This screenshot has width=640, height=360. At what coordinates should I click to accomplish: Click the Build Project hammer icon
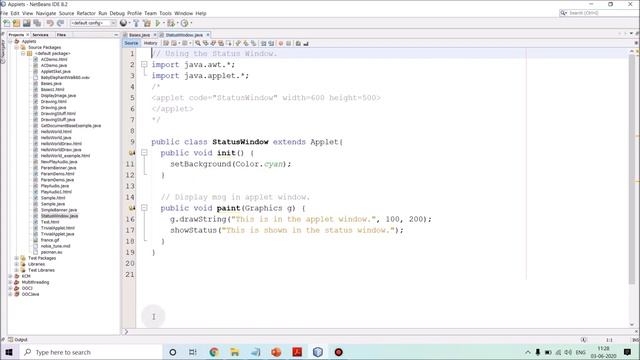pyautogui.click(x=136, y=23)
